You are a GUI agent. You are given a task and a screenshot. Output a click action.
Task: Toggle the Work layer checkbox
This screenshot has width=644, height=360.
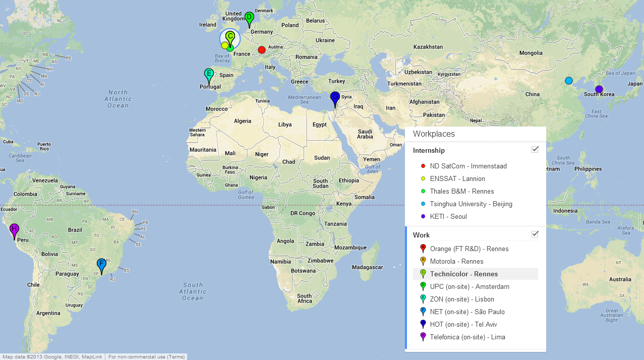(x=535, y=234)
